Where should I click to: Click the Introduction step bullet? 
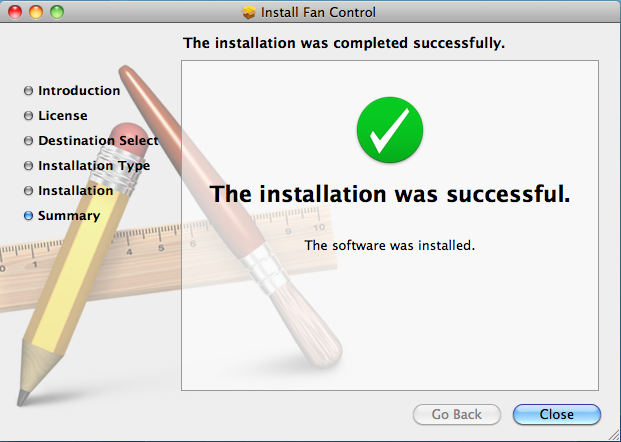tap(28, 91)
